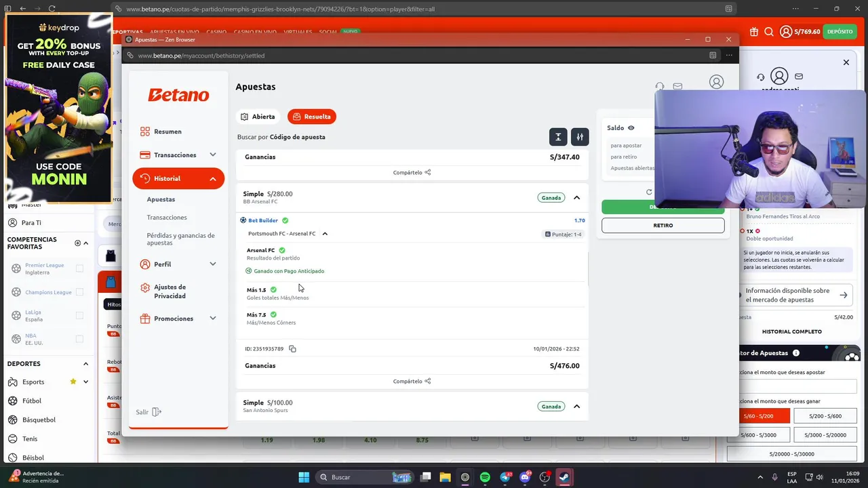Click the share icon under Ganancias S/476.00
Screen dimensions: 868x488
pos(428,382)
